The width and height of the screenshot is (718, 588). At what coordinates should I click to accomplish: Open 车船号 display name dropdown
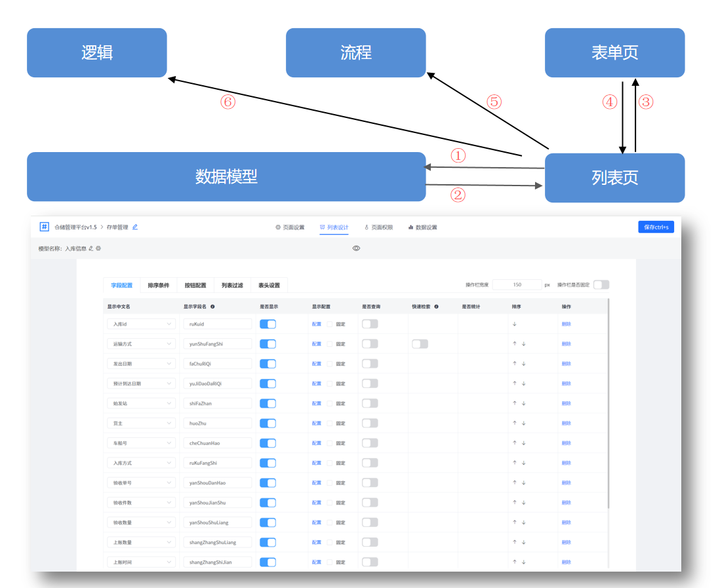click(141, 443)
